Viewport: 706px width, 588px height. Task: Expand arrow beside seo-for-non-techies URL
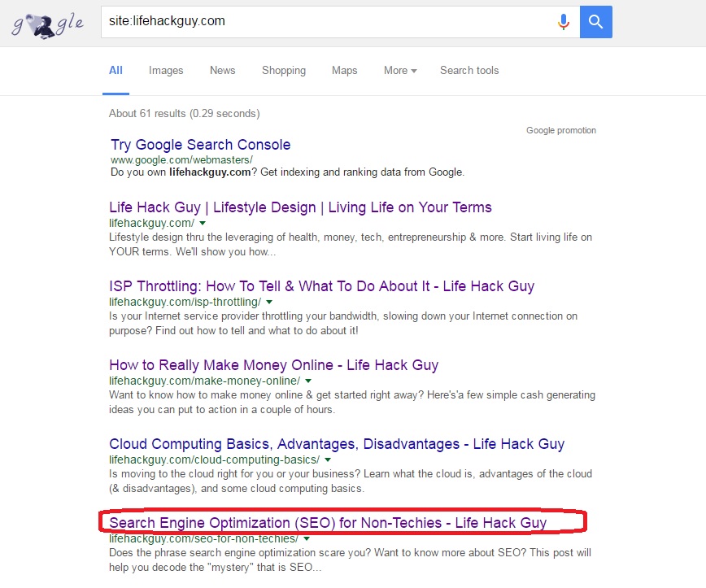tap(307, 538)
